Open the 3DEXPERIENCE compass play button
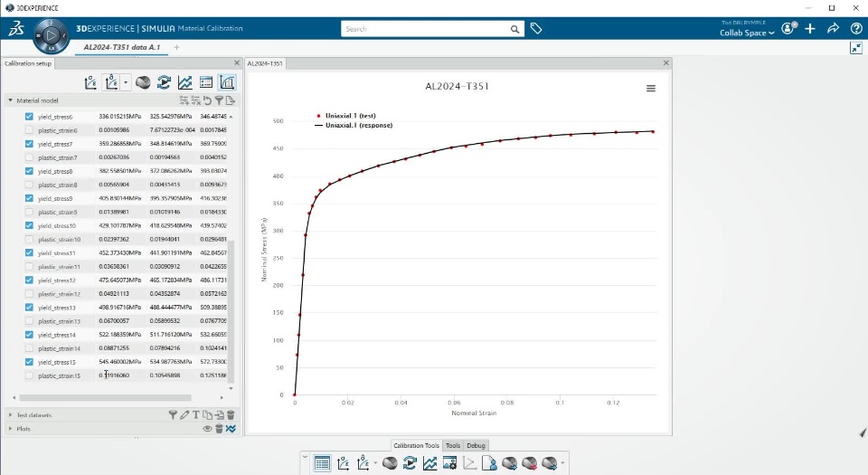Image resolution: width=868 pixels, height=475 pixels. click(x=51, y=35)
